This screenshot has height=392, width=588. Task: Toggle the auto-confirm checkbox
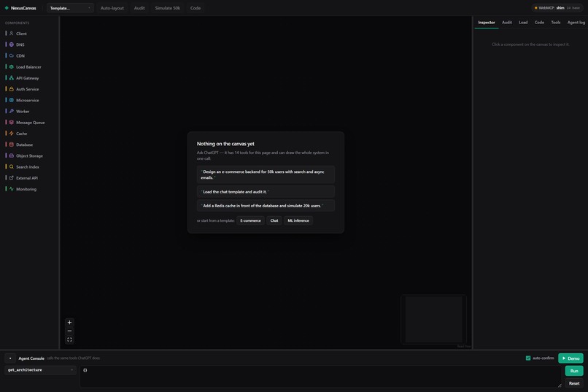[x=528, y=358]
